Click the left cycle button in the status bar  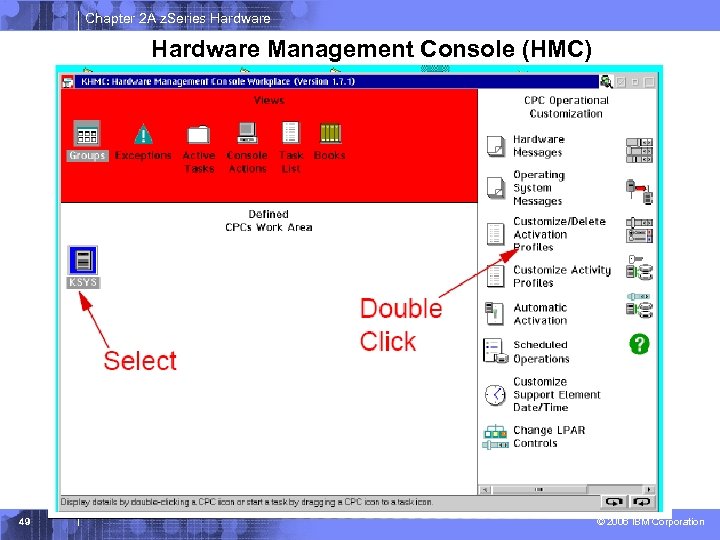click(x=614, y=502)
